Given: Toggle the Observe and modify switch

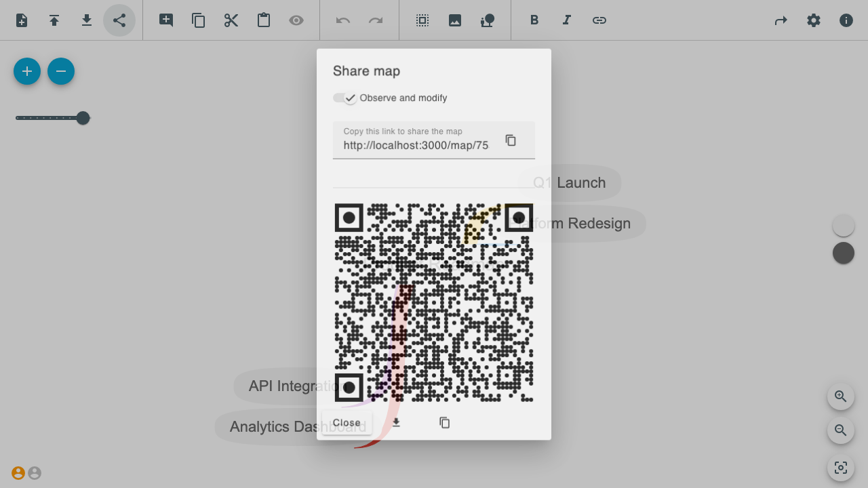Looking at the screenshot, I should click(x=345, y=98).
